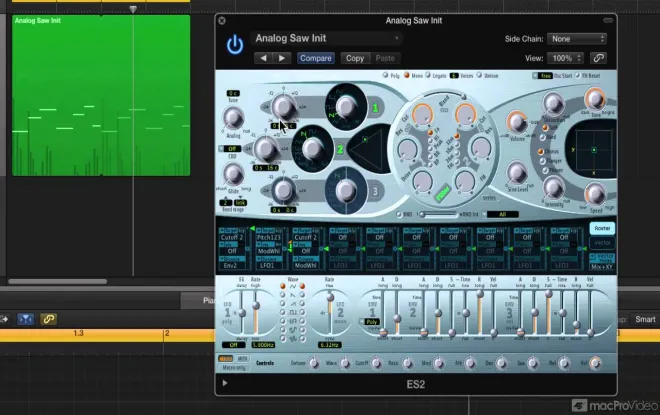Click oscillator 1 semitone tuning knob

click(283, 106)
